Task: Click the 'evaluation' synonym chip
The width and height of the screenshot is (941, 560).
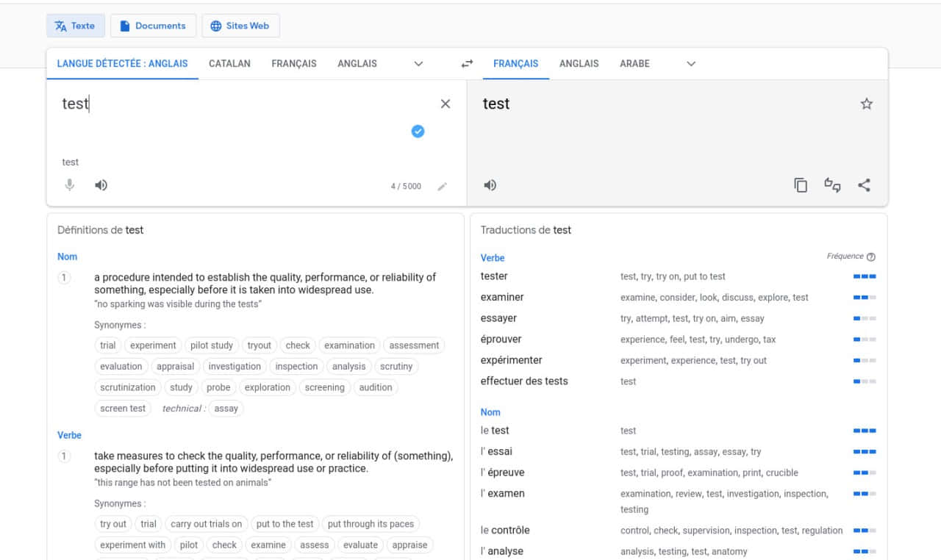Action: [x=121, y=367]
